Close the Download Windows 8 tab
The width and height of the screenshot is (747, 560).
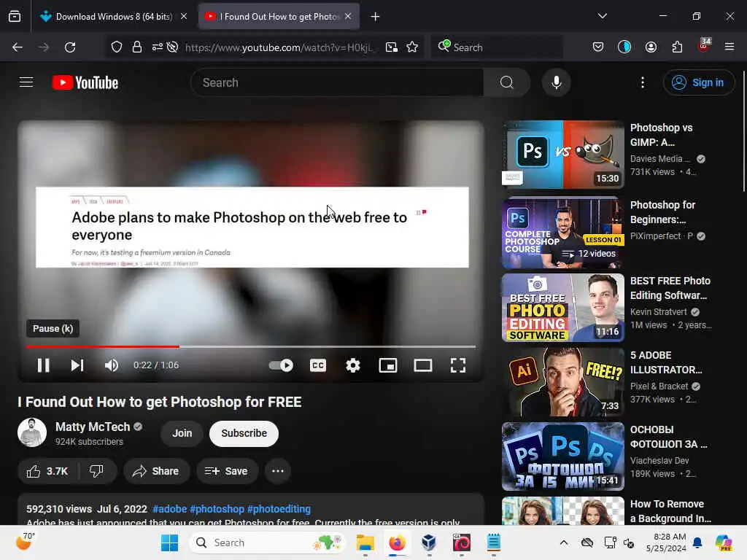[x=184, y=17]
